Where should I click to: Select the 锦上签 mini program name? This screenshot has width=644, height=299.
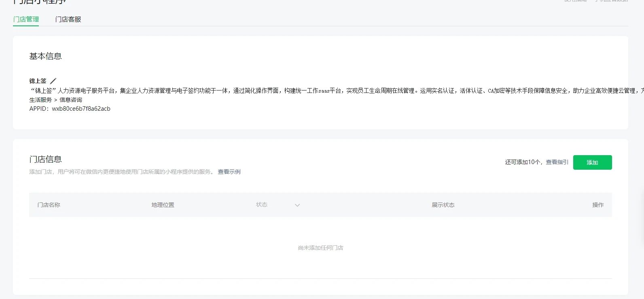[38, 81]
